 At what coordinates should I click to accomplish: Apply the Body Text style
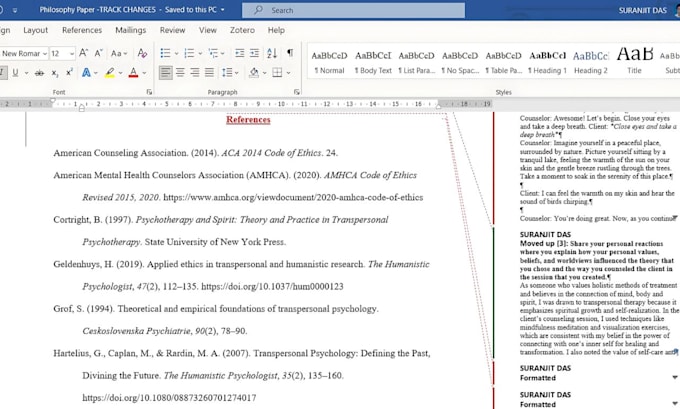pos(373,62)
